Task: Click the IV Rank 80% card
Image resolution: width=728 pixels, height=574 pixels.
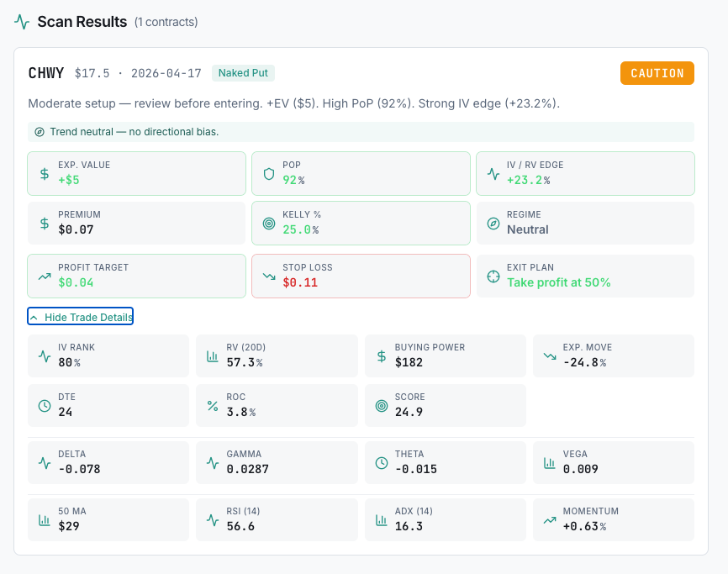Action: [108, 355]
